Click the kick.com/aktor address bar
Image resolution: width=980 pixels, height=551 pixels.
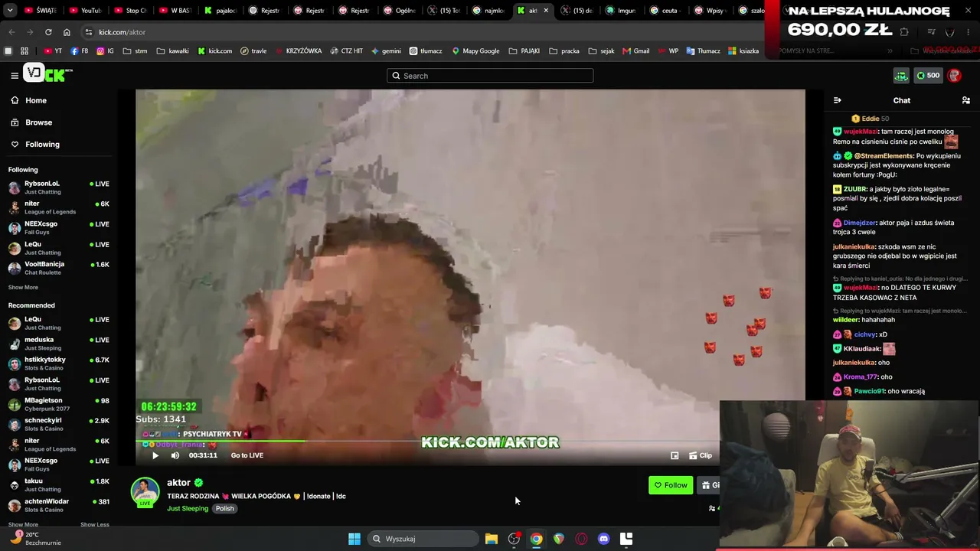tap(122, 32)
